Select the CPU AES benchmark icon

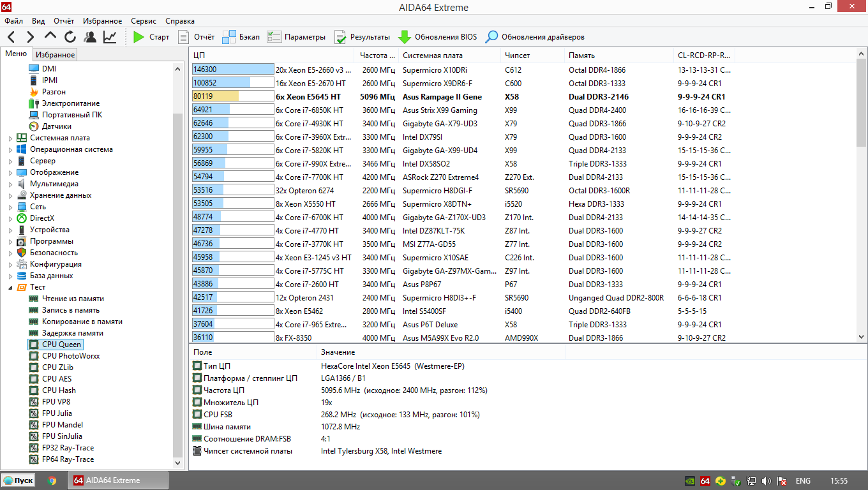tap(34, 379)
